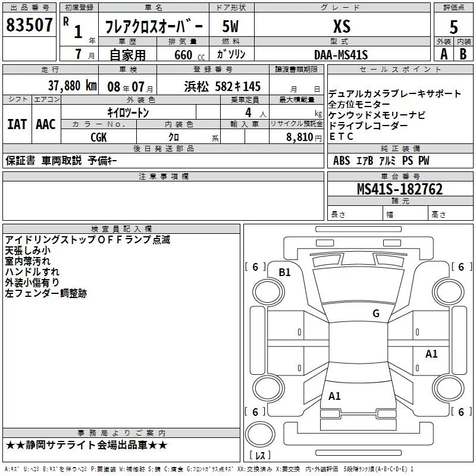Click the 事務局よりご案内 header
The image size is (476, 476).
click(121, 433)
